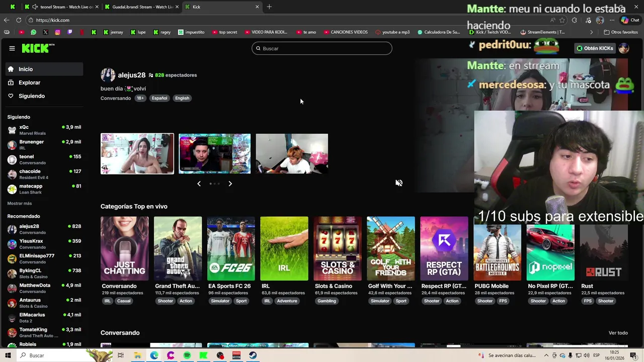Open Otros favoritos bookmarks folder
644x362 pixels.
(x=620, y=32)
